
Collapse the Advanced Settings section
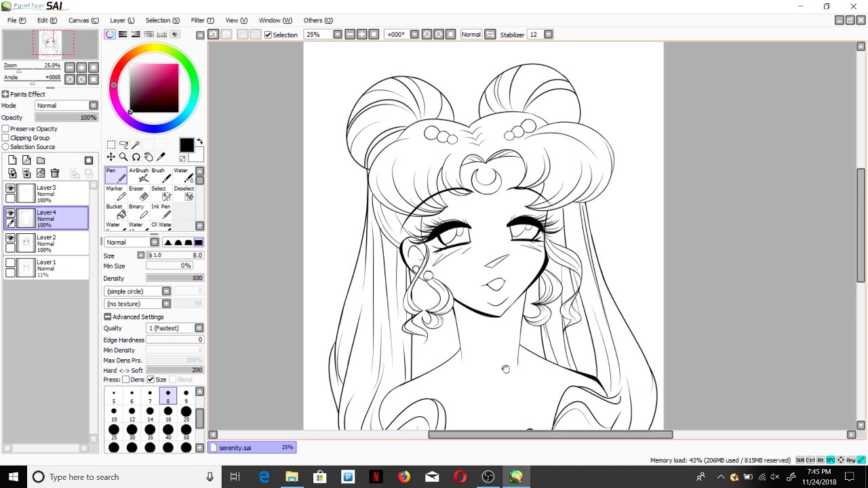tap(108, 317)
